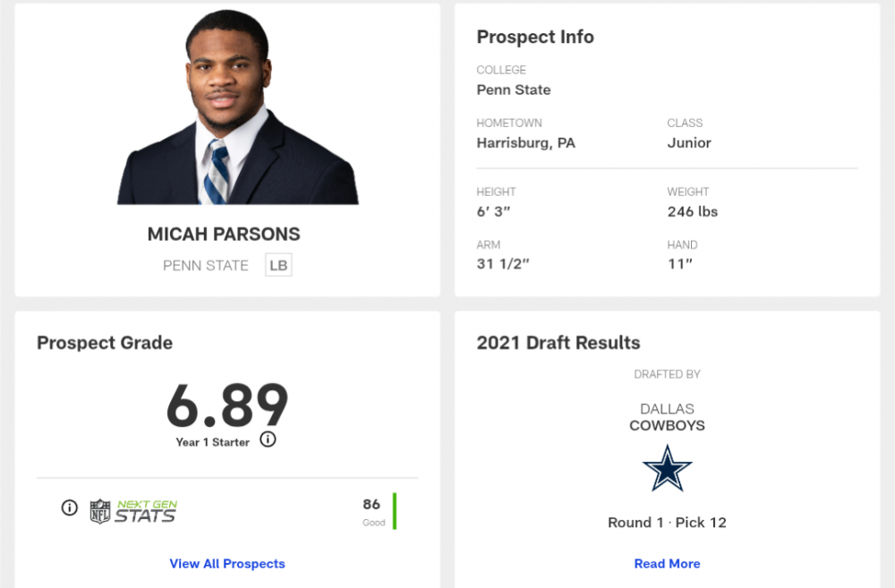895x588 pixels.
Task: Click the green Next Gen Stats score bar
Action: point(394,511)
